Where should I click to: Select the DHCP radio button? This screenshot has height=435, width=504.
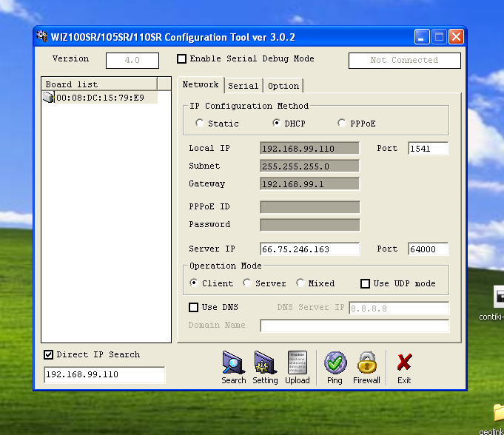(276, 123)
